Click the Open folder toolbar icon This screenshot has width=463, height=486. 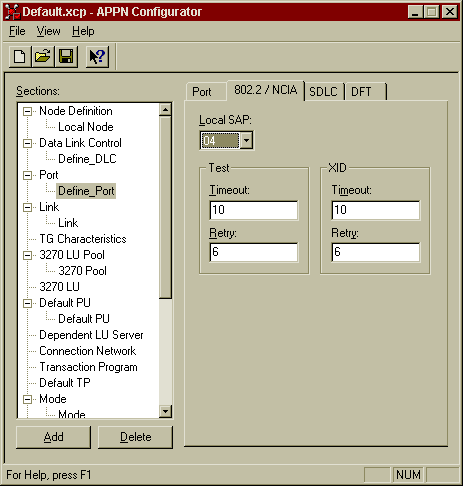point(43,56)
